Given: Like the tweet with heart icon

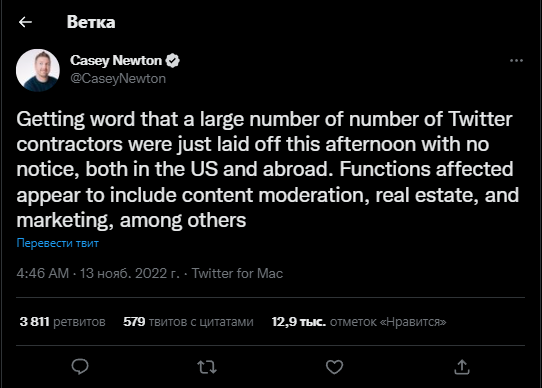Looking at the screenshot, I should click(x=334, y=367).
